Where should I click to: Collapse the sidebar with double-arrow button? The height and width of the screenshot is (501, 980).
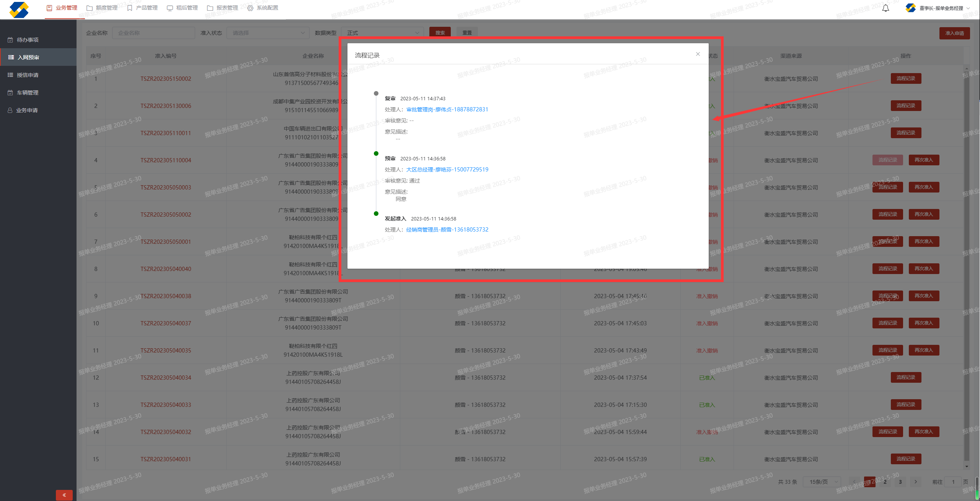tap(64, 495)
